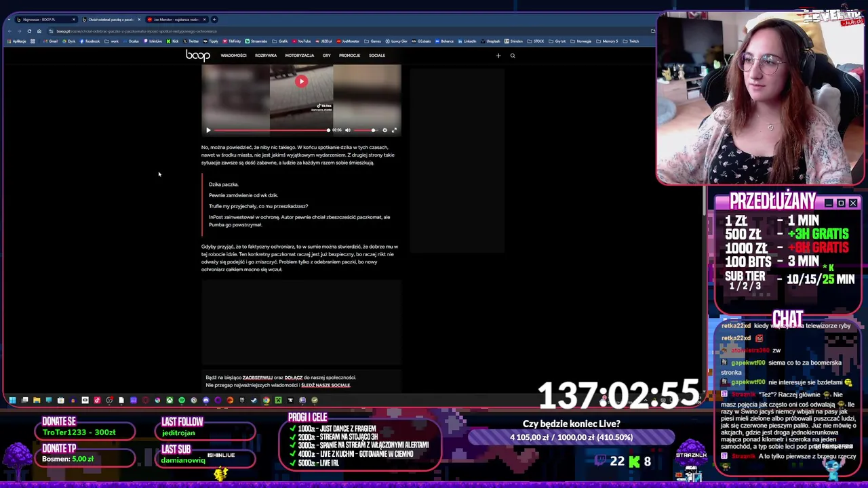Open the Twitter bookmark
This screenshot has width=868, height=488.
coord(191,41)
